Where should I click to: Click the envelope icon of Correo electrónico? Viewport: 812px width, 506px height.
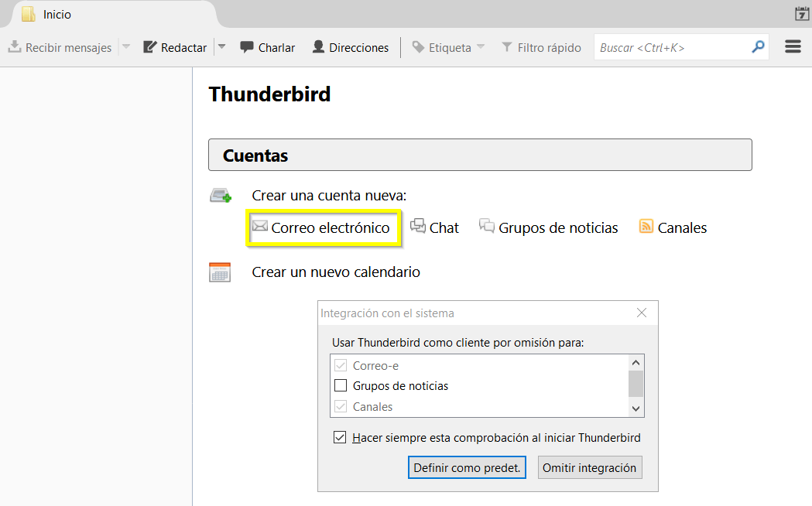260,226
